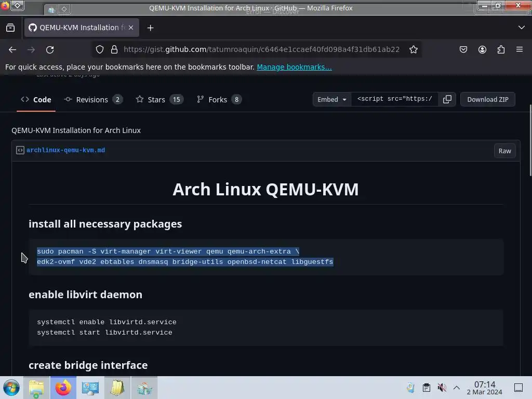Image resolution: width=532 pixels, height=399 pixels.
Task: Switch to the Code tab
Action: pyautogui.click(x=36, y=100)
